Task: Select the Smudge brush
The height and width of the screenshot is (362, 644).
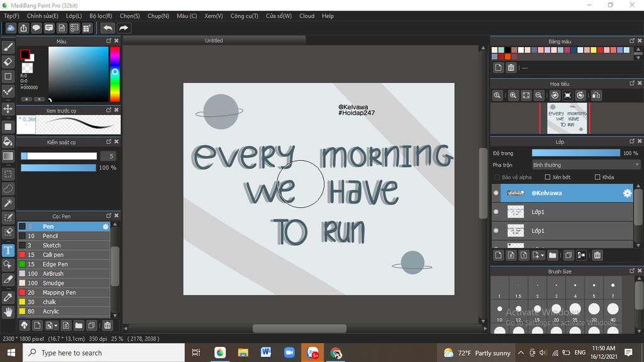Action: 64,283
